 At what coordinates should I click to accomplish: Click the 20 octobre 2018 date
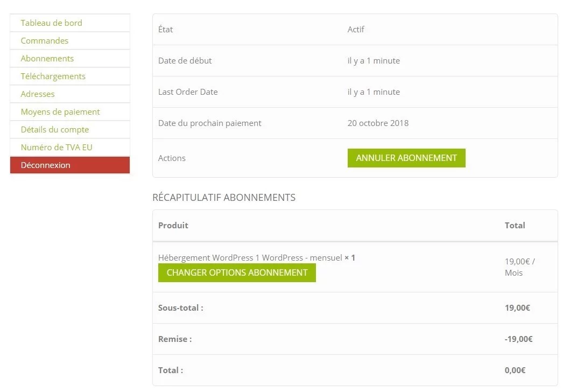(x=378, y=123)
